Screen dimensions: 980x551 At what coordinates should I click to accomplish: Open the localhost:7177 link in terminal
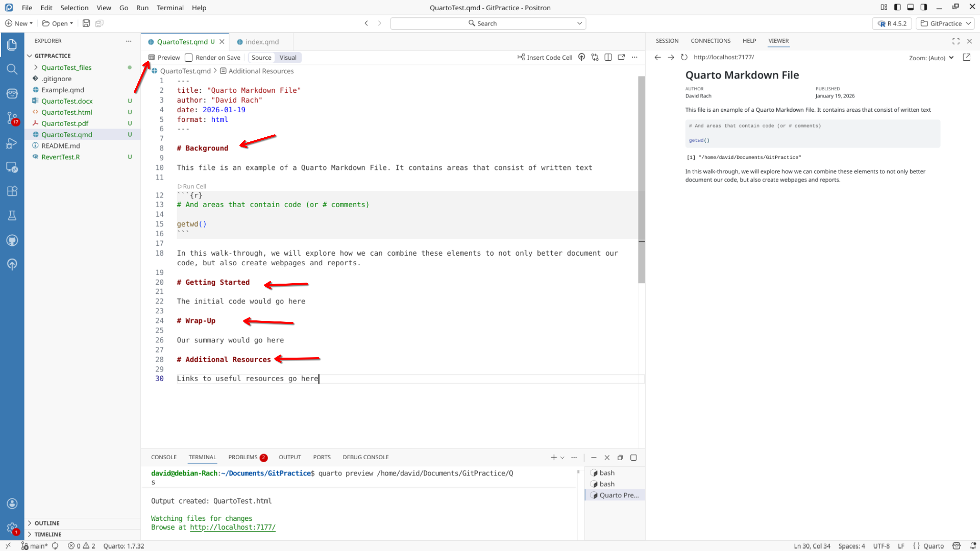tap(233, 527)
